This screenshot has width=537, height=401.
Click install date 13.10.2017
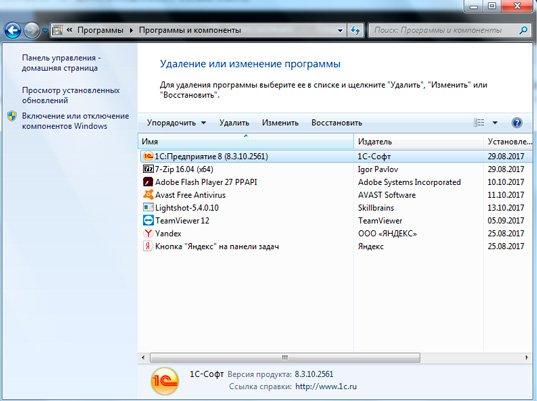tap(505, 208)
